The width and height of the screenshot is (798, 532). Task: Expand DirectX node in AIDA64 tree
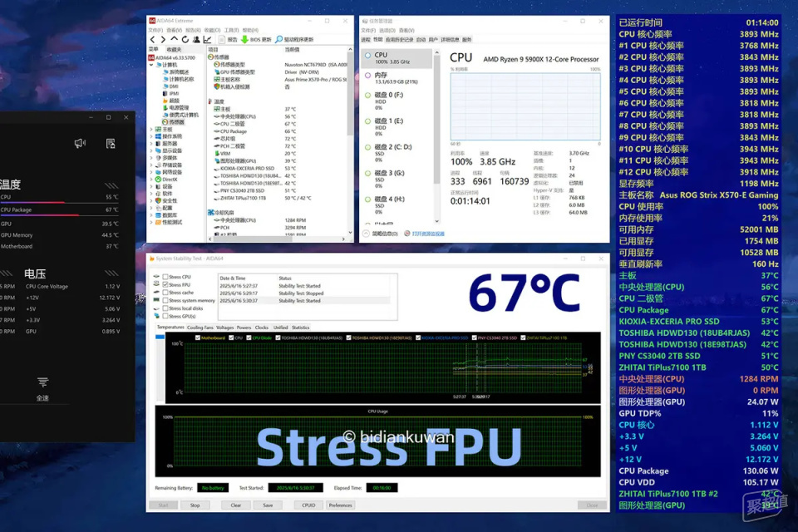(151, 180)
